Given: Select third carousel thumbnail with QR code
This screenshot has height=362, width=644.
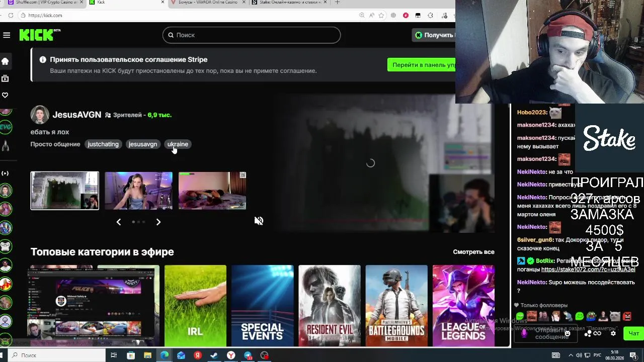Looking at the screenshot, I should pyautogui.click(x=212, y=191).
